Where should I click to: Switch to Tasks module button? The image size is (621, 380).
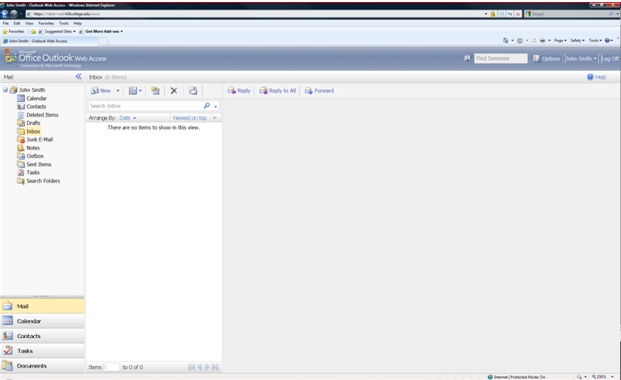[x=42, y=351]
